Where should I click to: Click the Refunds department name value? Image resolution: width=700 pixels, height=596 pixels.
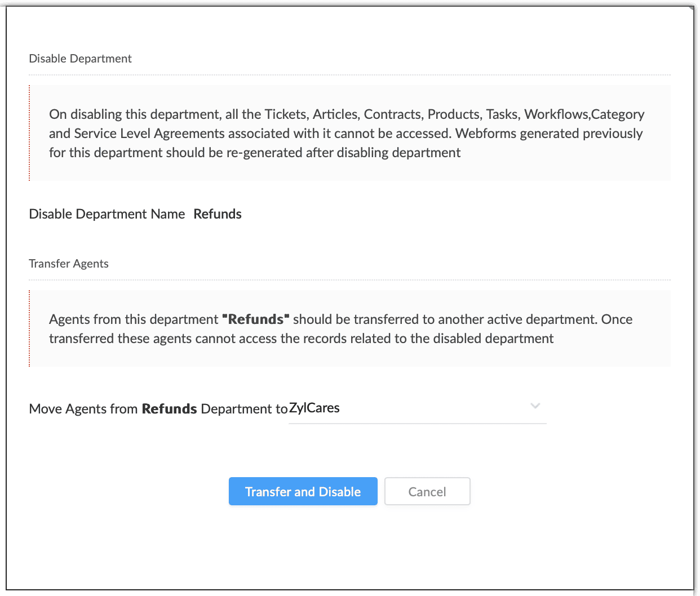[x=218, y=214]
